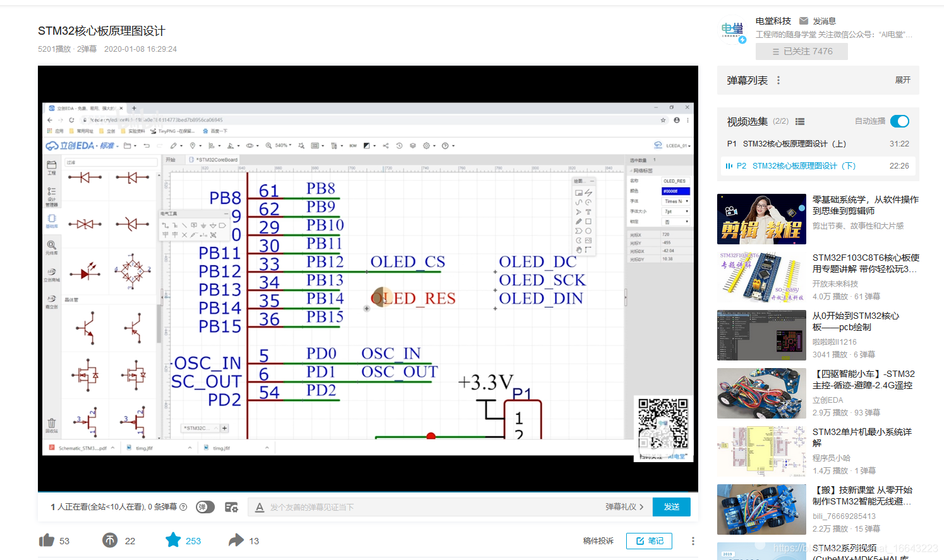This screenshot has width=944, height=560.
Task: Switch 视频选集 to list view icon
Action: (800, 122)
